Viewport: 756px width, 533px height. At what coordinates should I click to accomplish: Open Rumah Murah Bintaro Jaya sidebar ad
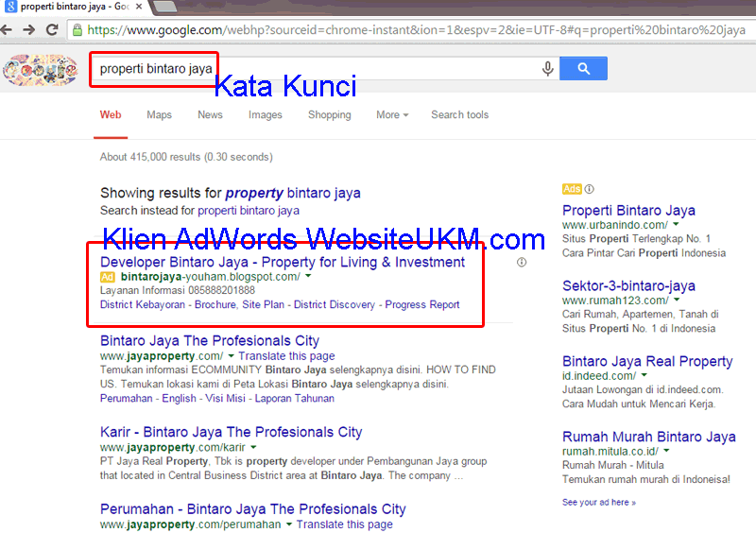pyautogui.click(x=649, y=437)
